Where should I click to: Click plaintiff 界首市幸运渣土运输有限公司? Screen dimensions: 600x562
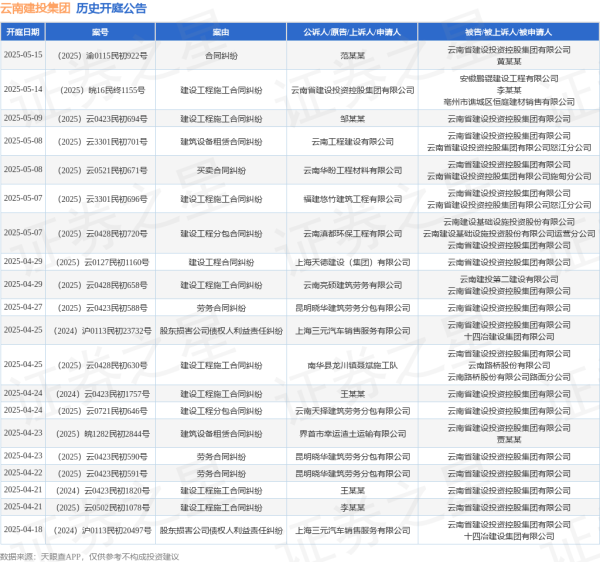352,434
